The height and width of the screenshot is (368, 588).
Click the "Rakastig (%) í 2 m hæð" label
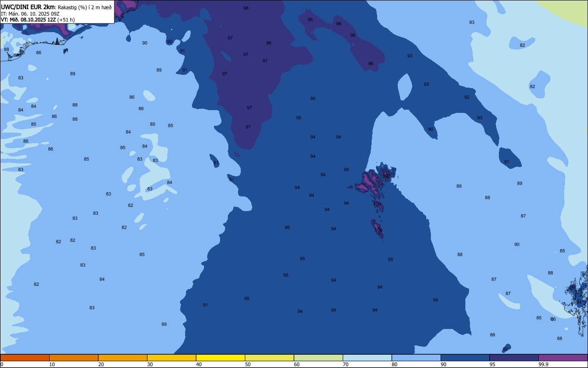pos(85,7)
